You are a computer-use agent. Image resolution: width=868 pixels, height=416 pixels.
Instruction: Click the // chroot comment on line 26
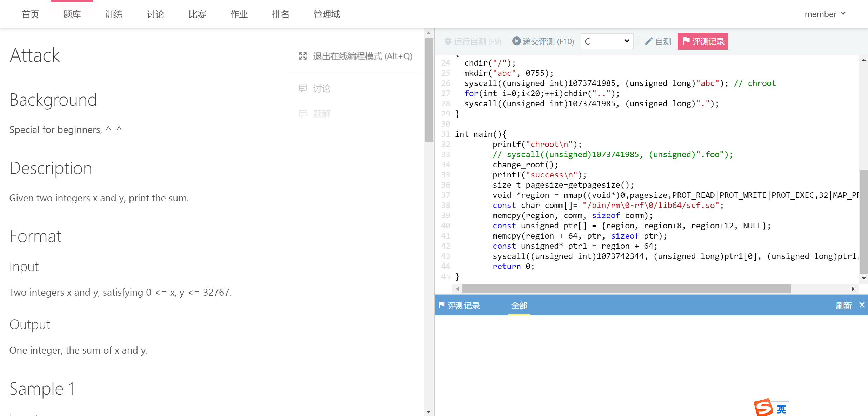pyautogui.click(x=755, y=83)
